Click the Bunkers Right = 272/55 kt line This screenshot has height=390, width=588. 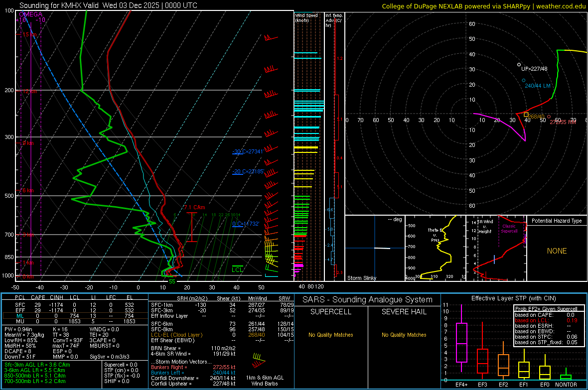click(193, 367)
